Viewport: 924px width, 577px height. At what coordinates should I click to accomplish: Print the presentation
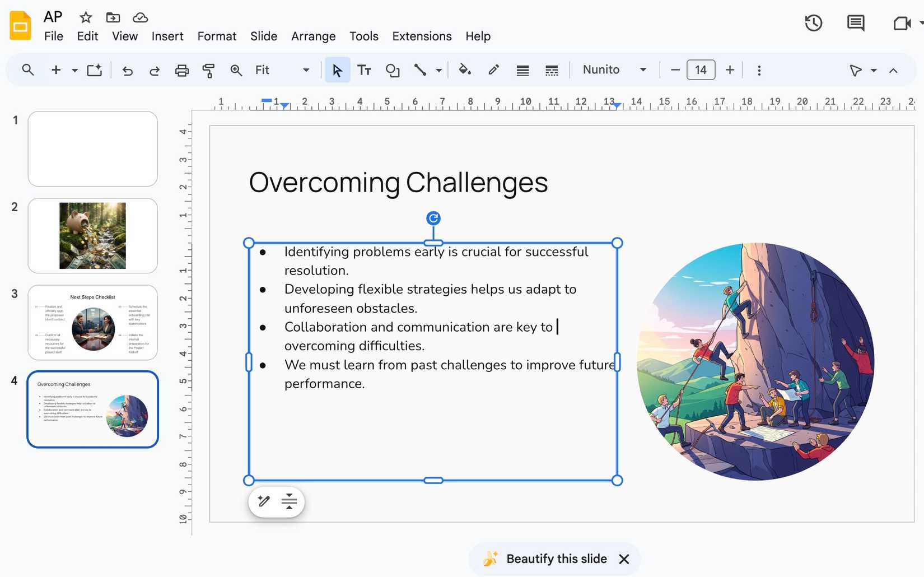coord(181,70)
